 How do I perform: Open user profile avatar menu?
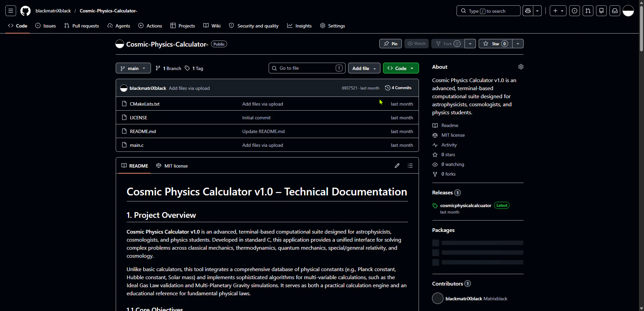(628, 11)
